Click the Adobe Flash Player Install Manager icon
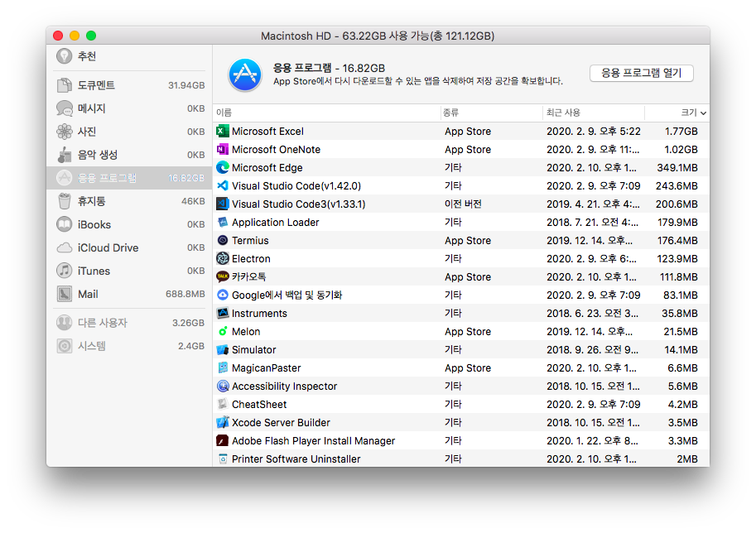 tap(222, 440)
